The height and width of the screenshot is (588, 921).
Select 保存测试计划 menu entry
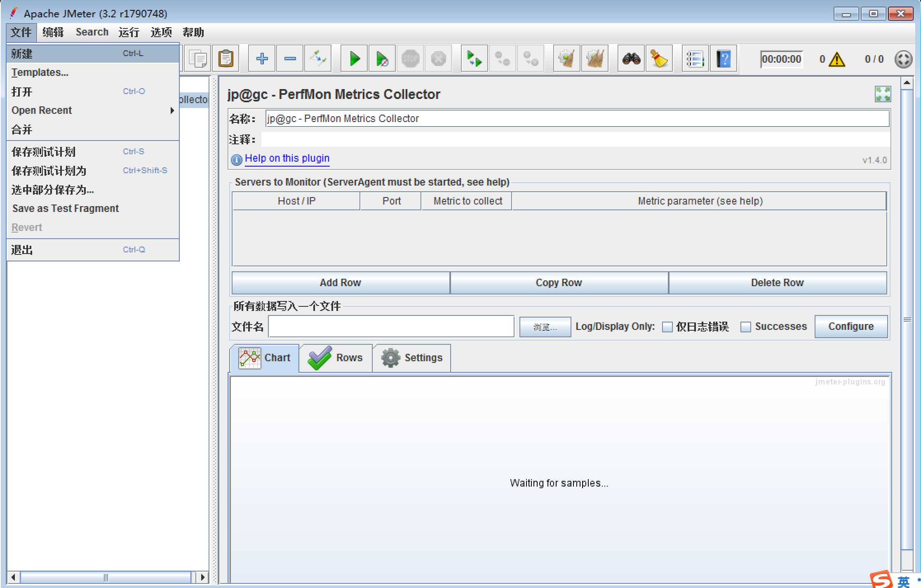point(93,152)
